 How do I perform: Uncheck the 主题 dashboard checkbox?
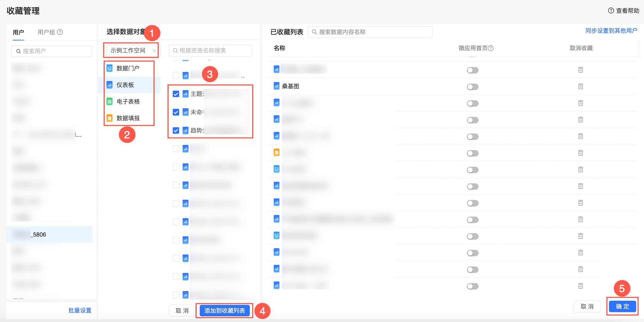(176, 94)
